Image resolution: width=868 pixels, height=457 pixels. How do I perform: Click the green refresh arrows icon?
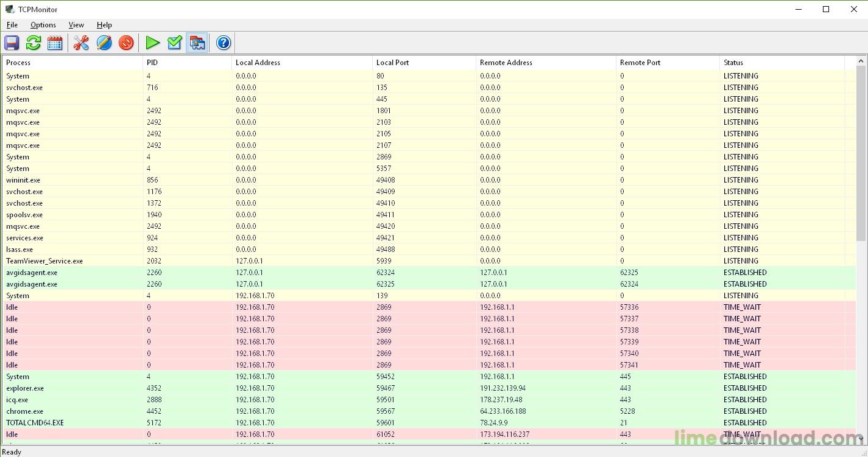click(x=34, y=43)
